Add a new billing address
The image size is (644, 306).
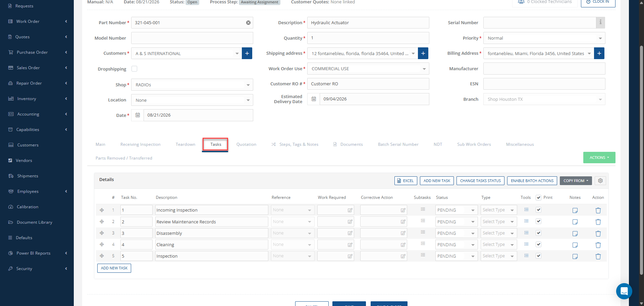(x=599, y=53)
